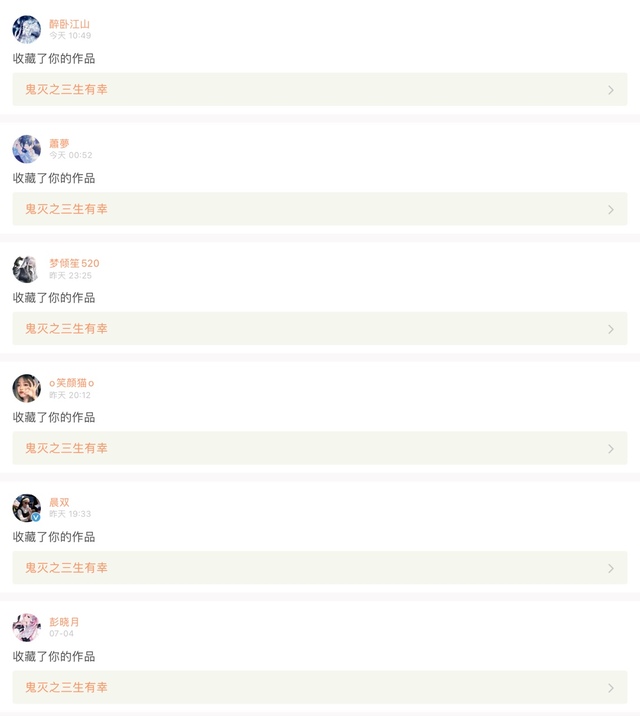This screenshot has height=716, width=640.
Task: Open 鬼灭之三生有幸 title favorited by 醉卧江山
Action: click(x=66, y=90)
